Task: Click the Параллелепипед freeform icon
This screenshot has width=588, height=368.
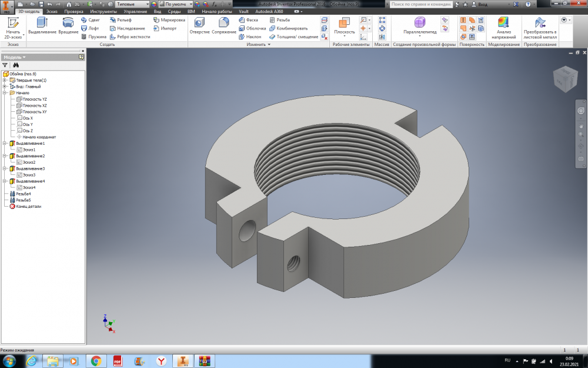Action: click(x=419, y=24)
